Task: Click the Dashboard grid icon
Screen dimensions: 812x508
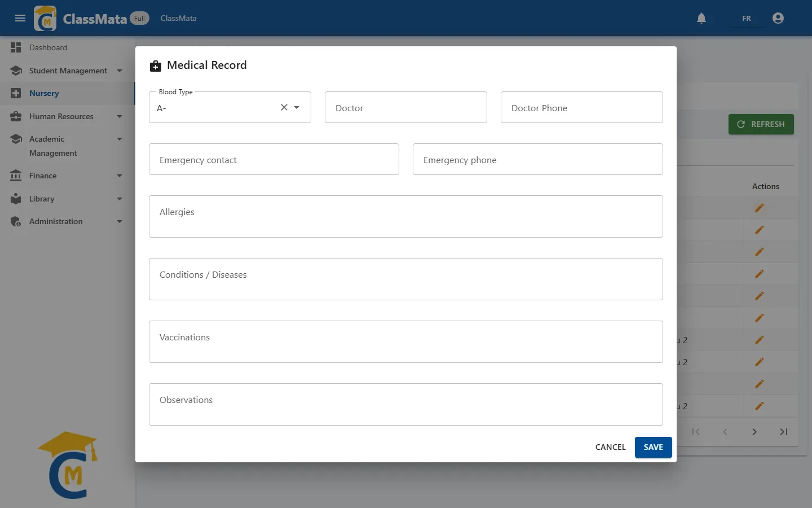Action: 16,47
